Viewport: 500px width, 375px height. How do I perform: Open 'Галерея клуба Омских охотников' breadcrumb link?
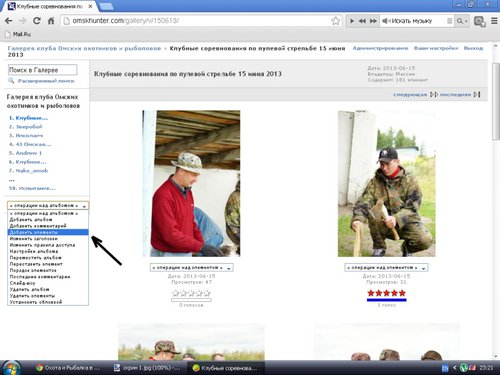[x=84, y=48]
